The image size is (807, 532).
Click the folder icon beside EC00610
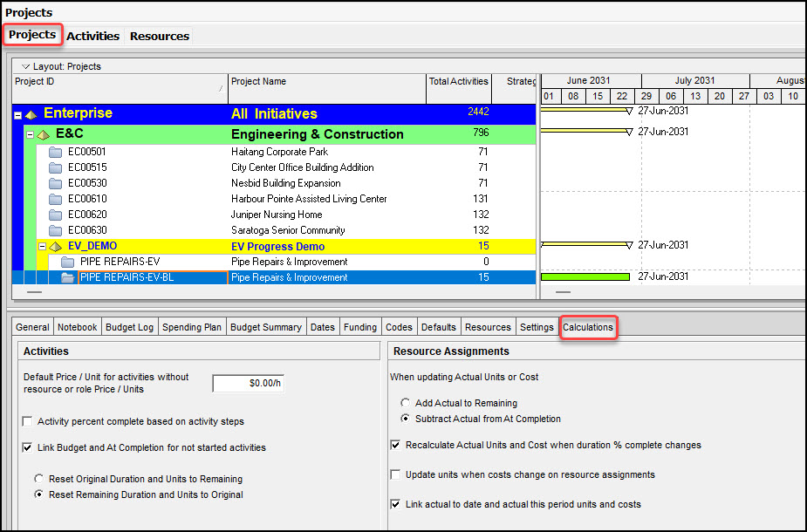click(x=56, y=199)
